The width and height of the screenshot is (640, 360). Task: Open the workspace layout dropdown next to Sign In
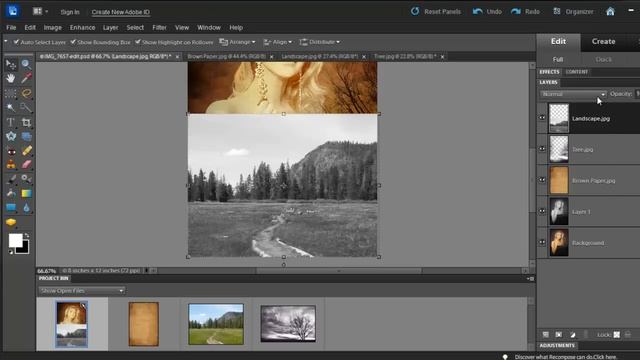pos(40,11)
